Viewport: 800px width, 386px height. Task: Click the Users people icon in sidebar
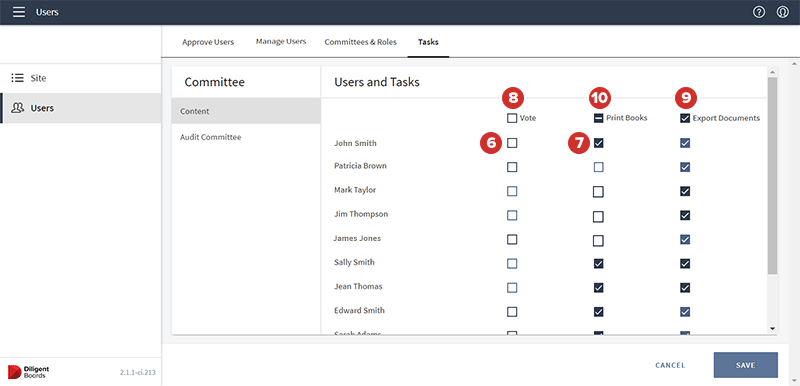tap(18, 108)
